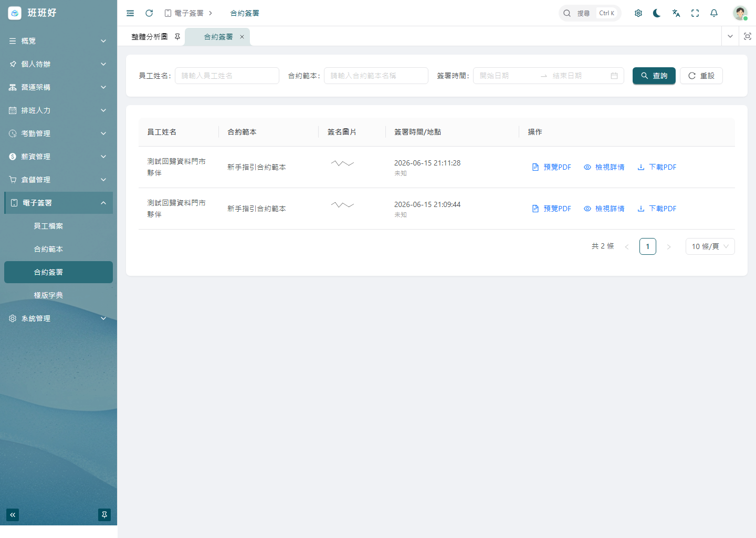Open the settings gear icon
This screenshot has height=538, width=756.
click(x=638, y=13)
